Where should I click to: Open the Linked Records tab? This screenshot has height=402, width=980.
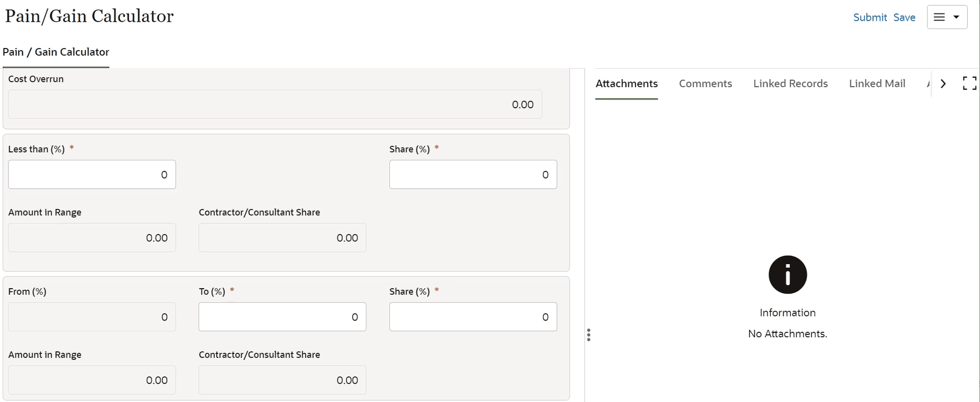pyautogui.click(x=790, y=84)
